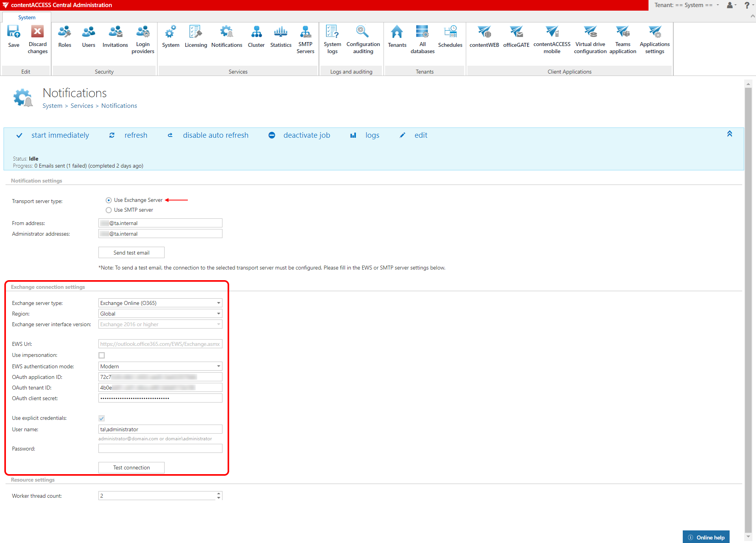This screenshot has width=756, height=543.
Task: Enable the Use impersonation checkbox
Action: coord(102,355)
